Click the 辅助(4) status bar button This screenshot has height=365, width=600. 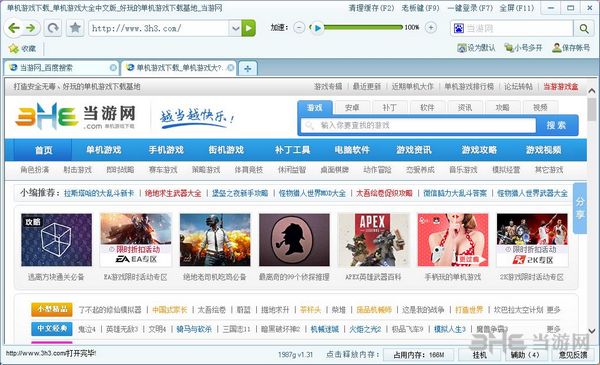pos(525,355)
